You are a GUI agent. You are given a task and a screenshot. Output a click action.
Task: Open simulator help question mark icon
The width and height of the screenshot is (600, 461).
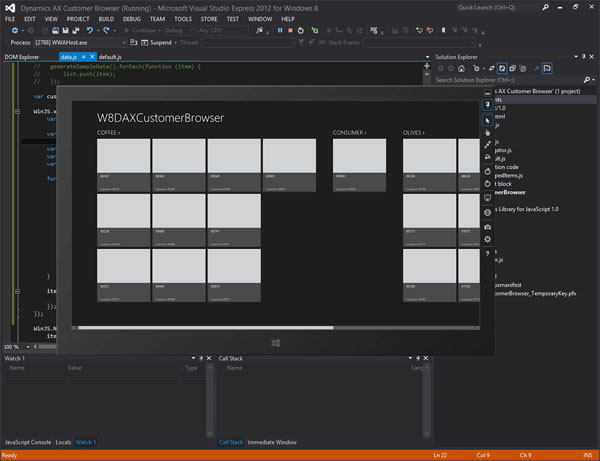coord(488,253)
